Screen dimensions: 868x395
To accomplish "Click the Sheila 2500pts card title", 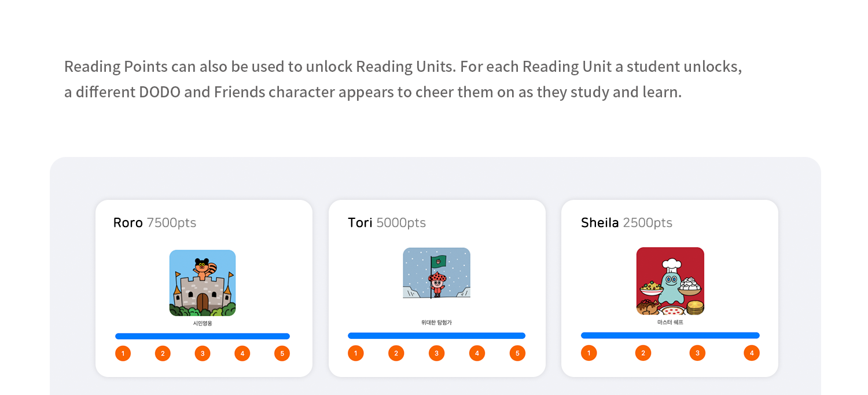I will pyautogui.click(x=626, y=223).
